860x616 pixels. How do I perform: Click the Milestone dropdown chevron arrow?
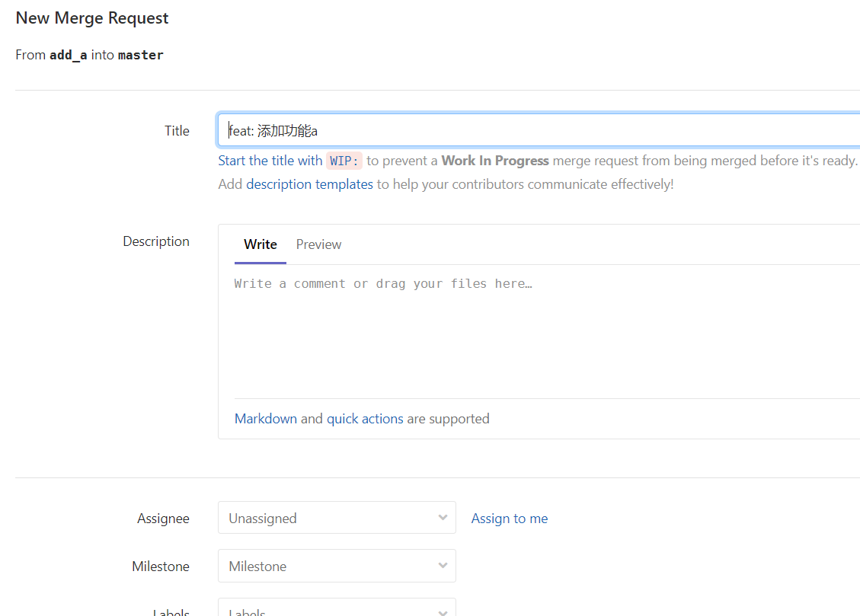(443, 566)
